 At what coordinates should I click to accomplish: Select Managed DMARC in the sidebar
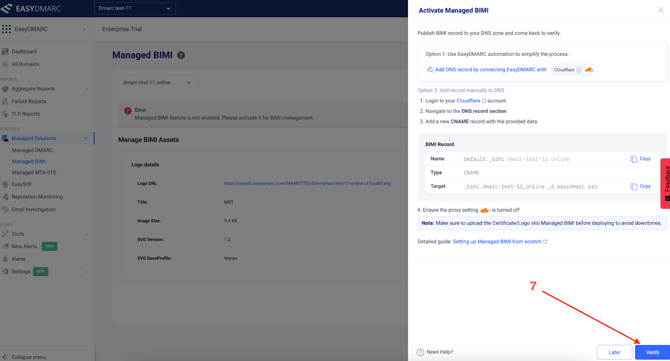tap(32, 150)
